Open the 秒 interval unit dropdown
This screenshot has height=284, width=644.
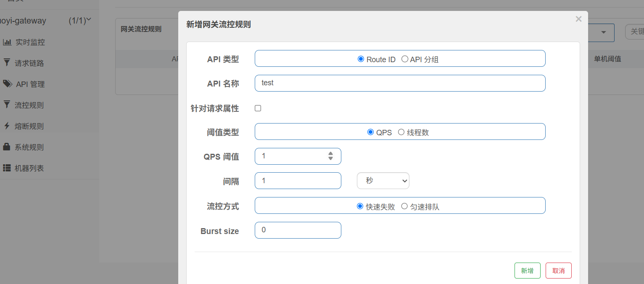pos(383,181)
